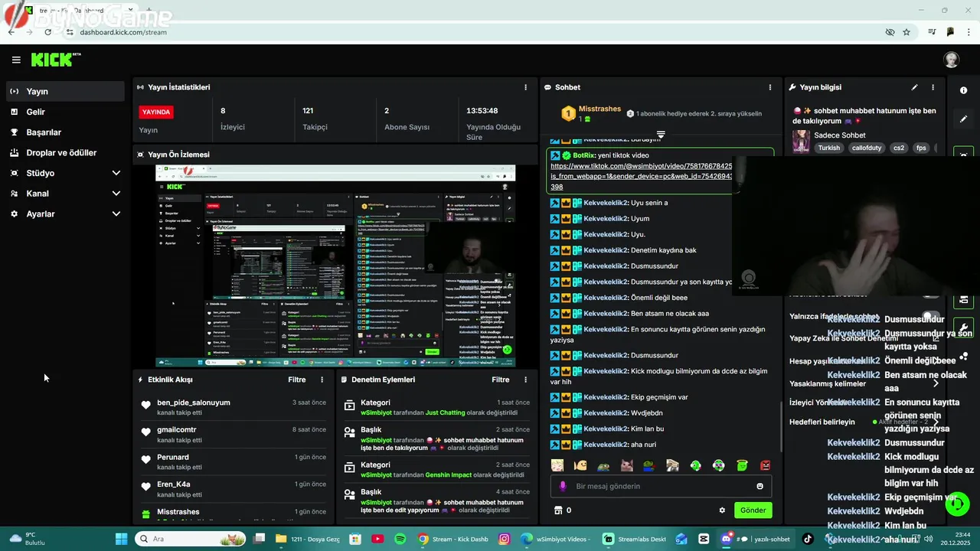Viewport: 980px width, 551px height.
Task: Click the callofduty stream tag
Action: click(x=867, y=148)
